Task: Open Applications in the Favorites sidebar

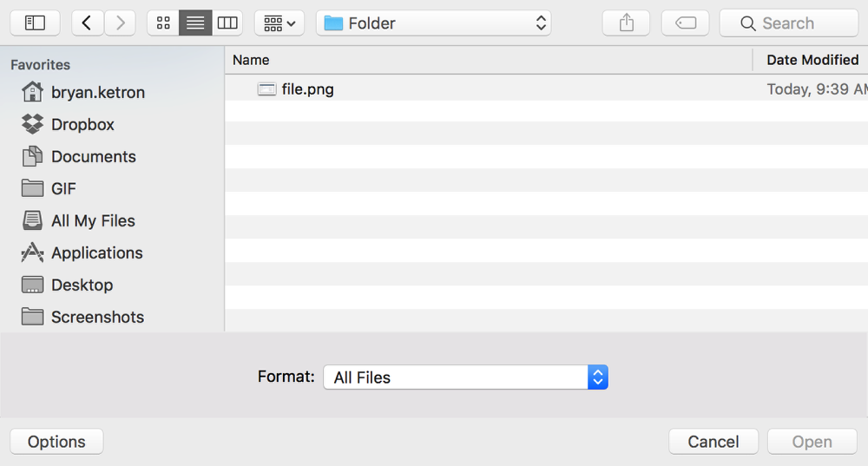Action: 82,253
